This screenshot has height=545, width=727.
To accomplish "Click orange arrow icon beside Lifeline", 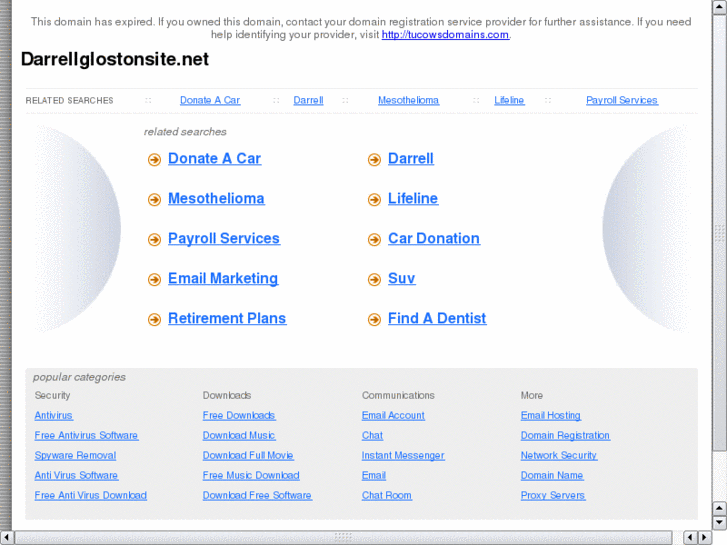I will [374, 200].
